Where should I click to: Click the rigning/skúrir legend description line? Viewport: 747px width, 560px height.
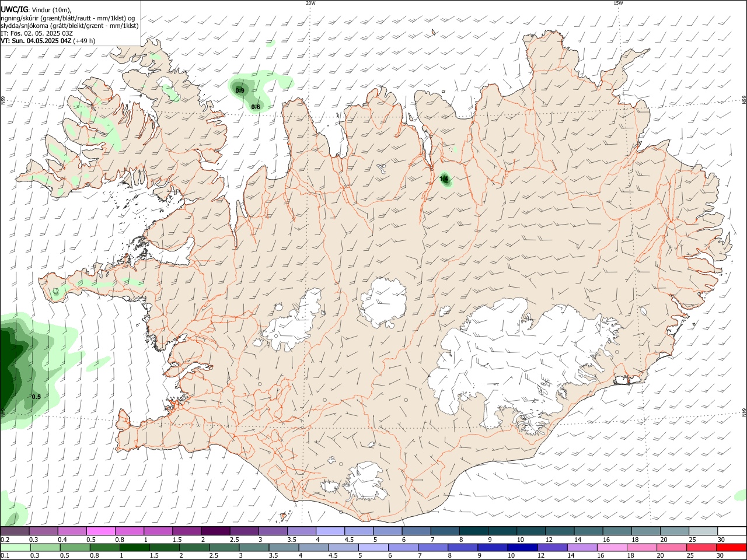(68, 18)
